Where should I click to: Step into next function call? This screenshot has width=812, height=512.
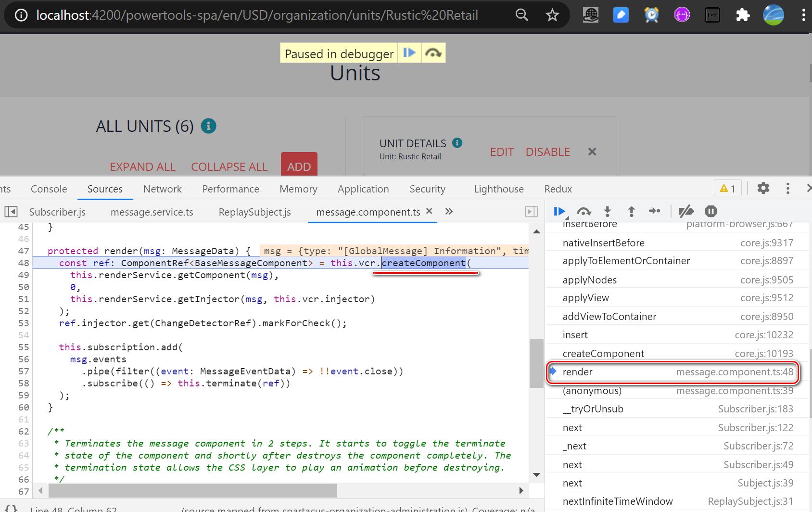608,211
